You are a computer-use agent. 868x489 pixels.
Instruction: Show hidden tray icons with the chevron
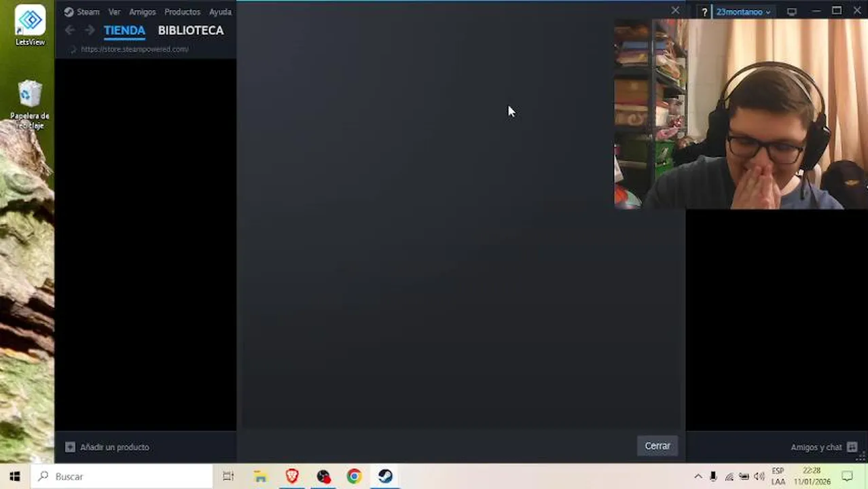click(x=698, y=477)
